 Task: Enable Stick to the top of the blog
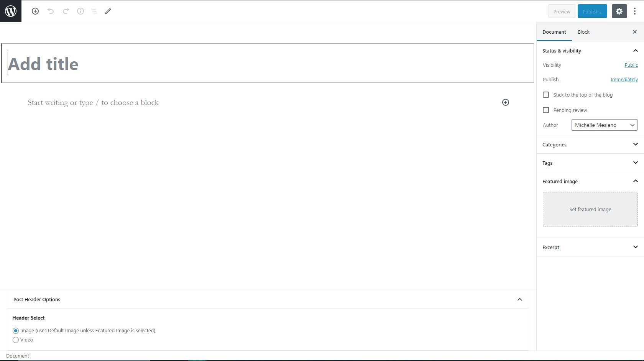(x=546, y=95)
